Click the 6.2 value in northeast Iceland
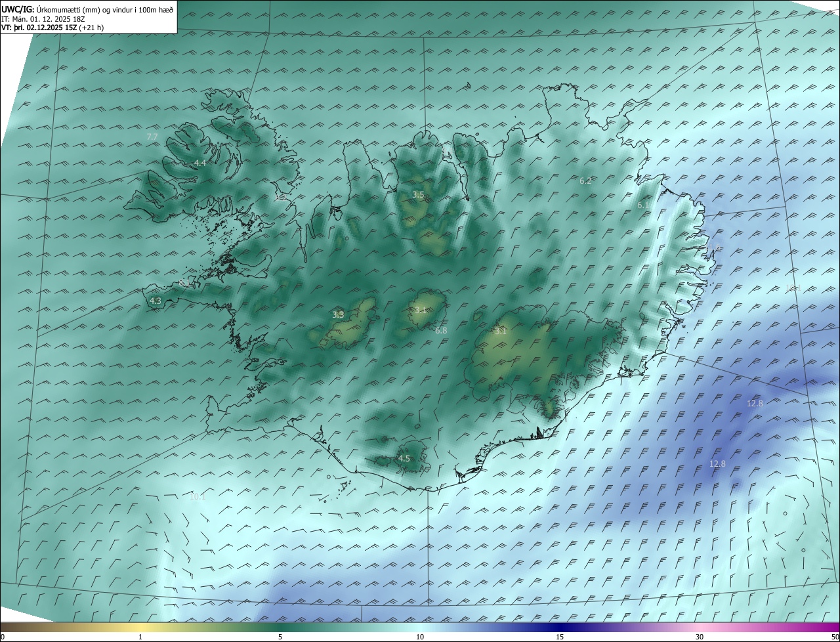This screenshot has height=642, width=840. click(x=586, y=181)
